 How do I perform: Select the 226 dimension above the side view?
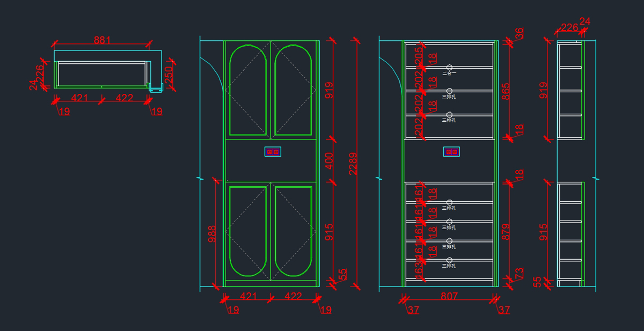point(569,27)
